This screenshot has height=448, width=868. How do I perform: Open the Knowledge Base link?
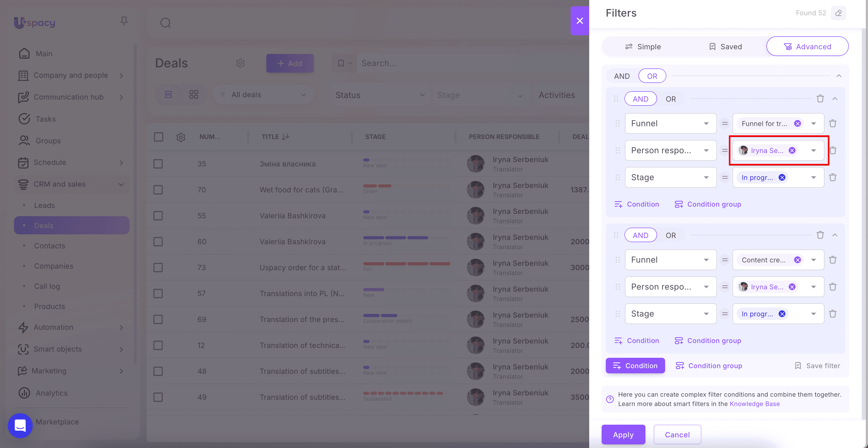point(755,404)
